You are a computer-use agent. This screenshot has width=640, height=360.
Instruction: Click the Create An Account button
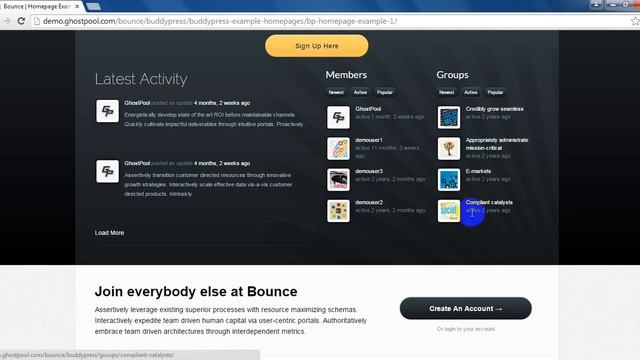pyautogui.click(x=466, y=309)
